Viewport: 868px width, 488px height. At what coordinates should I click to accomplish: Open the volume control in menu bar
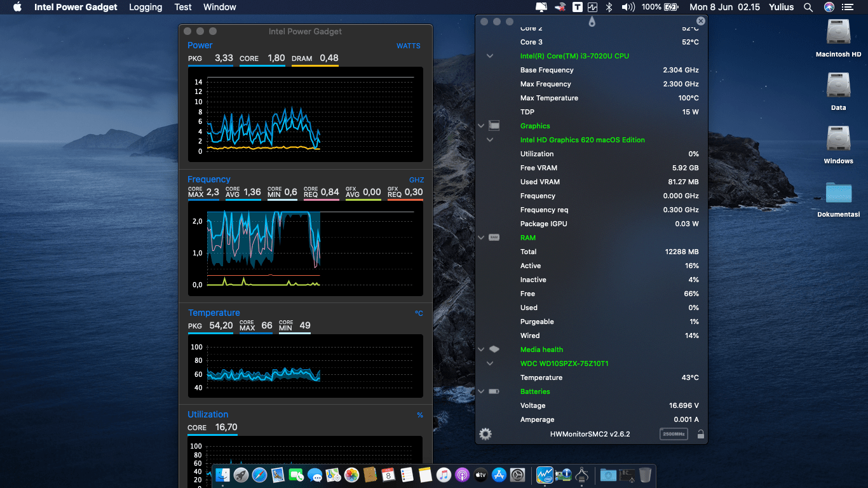point(628,7)
